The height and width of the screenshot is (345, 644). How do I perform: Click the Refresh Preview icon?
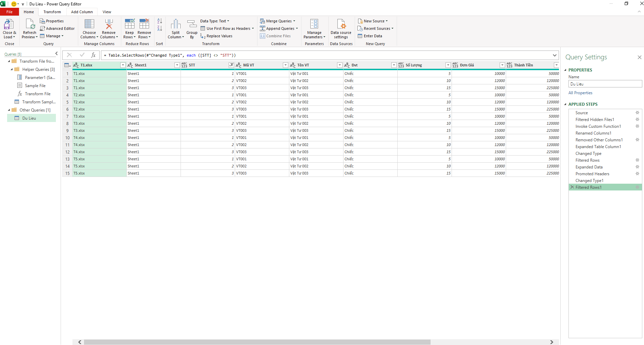29,25
